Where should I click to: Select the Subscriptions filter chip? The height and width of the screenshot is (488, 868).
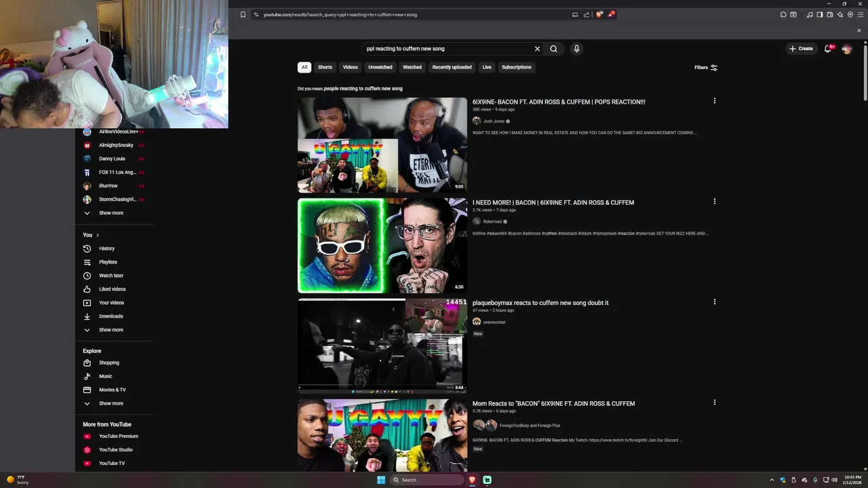(517, 67)
